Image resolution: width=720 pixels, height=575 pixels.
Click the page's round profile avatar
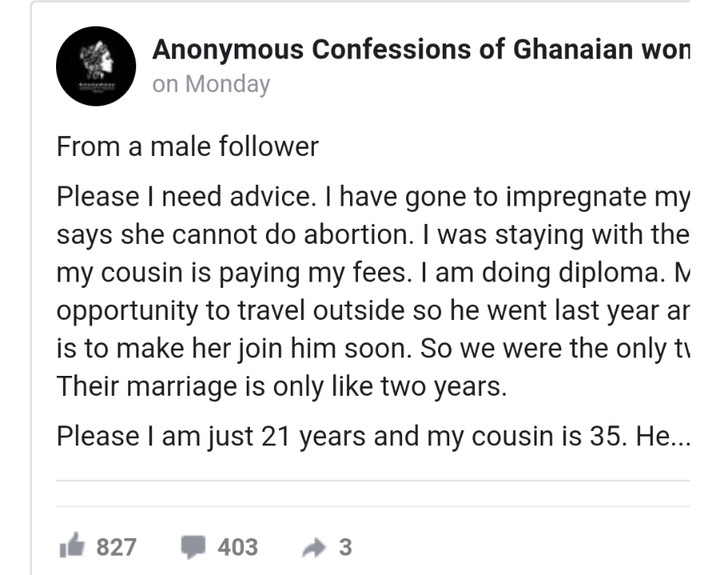[x=95, y=67]
